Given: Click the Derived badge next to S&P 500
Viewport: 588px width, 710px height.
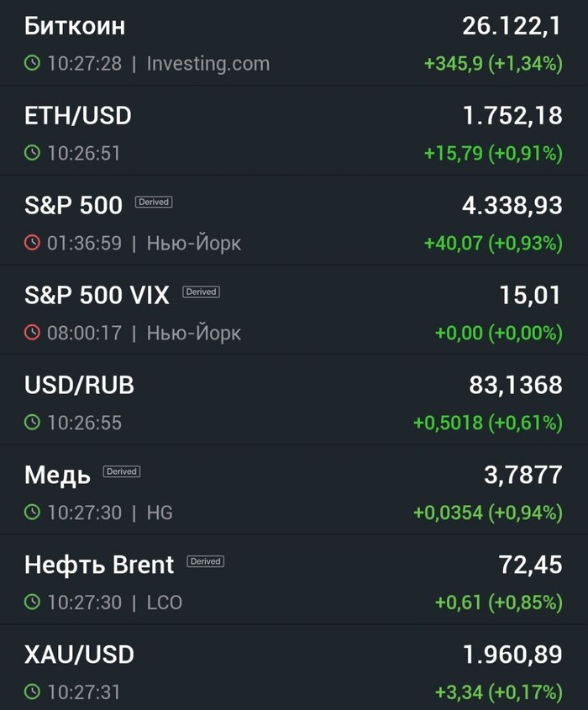Looking at the screenshot, I should click(x=151, y=202).
